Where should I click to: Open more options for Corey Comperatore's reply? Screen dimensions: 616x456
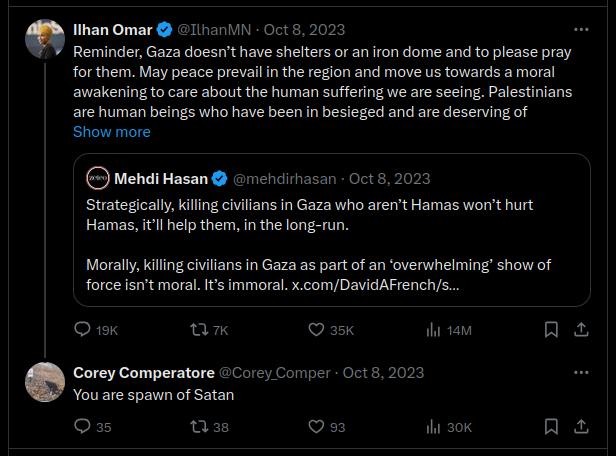click(x=581, y=373)
